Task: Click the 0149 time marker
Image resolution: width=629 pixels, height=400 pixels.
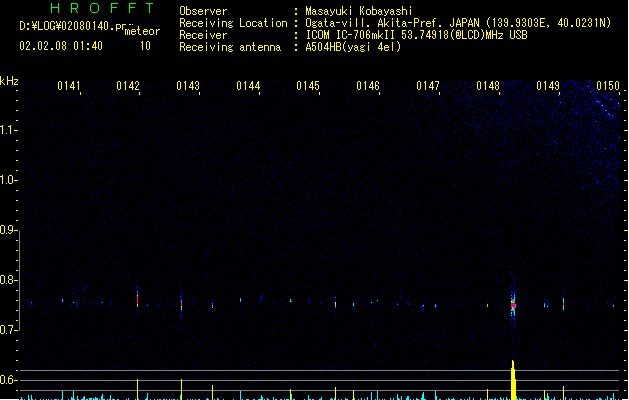Action: click(x=548, y=86)
